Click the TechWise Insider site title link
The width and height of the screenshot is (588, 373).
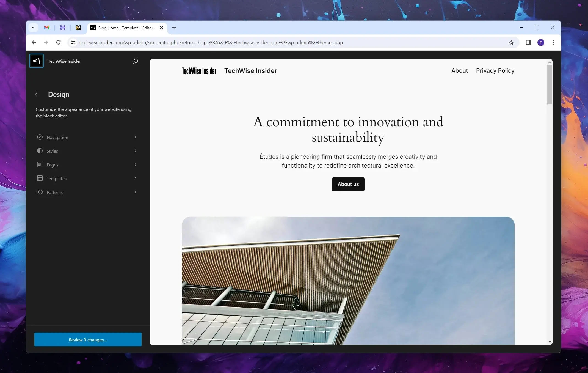tap(250, 71)
